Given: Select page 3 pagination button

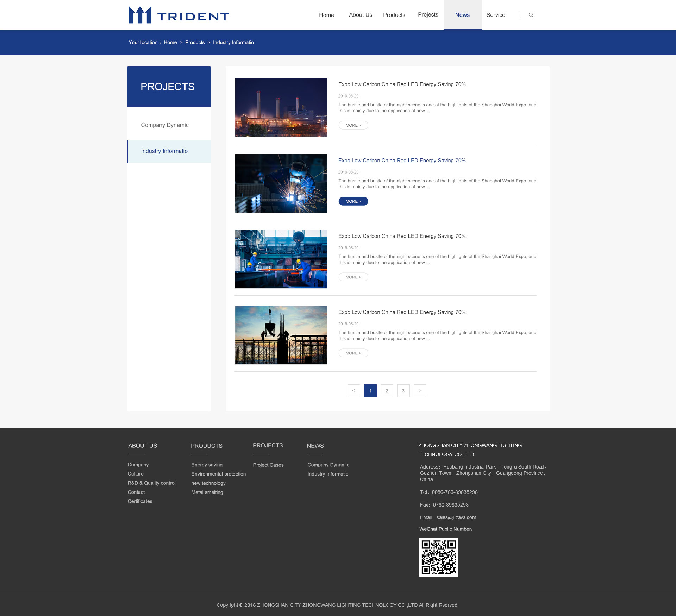Looking at the screenshot, I should pos(403,390).
